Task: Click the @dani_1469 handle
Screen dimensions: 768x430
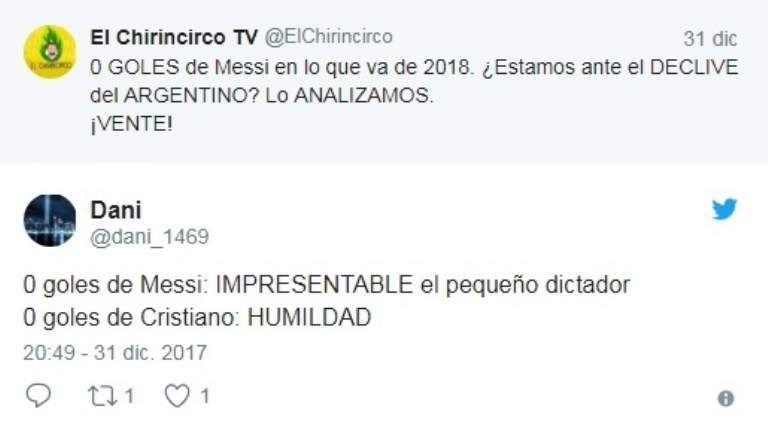Action: point(150,237)
